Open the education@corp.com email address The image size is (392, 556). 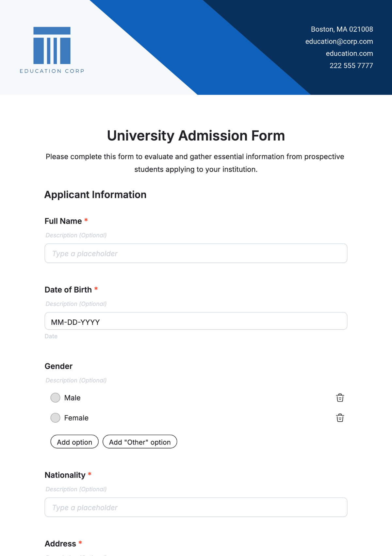[339, 42]
